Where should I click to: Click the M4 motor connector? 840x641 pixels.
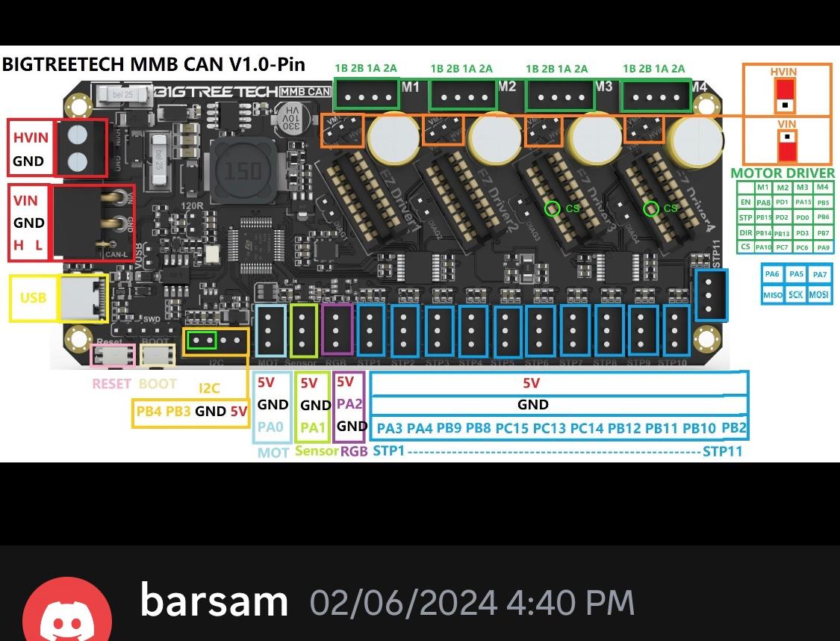pyautogui.click(x=656, y=96)
